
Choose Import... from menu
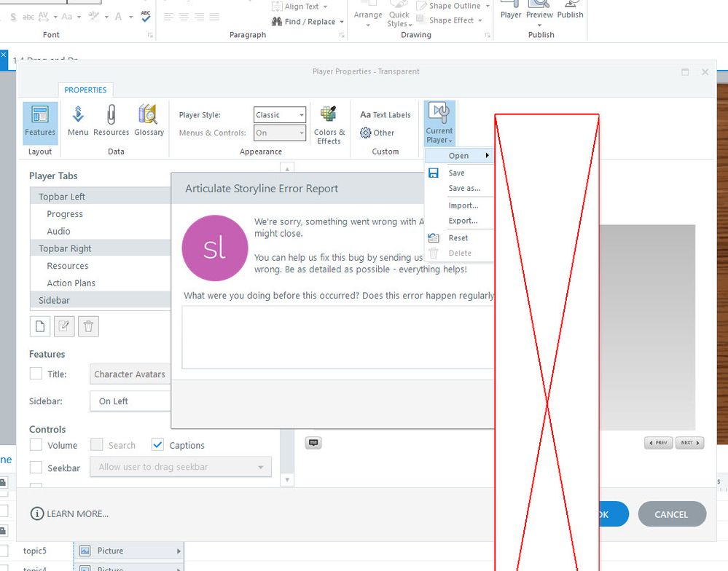[463, 205]
